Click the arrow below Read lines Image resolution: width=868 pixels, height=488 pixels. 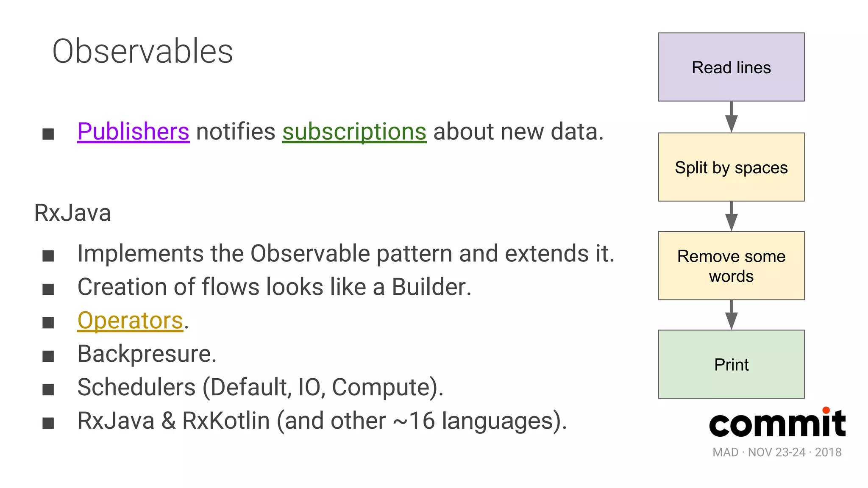[731, 117]
